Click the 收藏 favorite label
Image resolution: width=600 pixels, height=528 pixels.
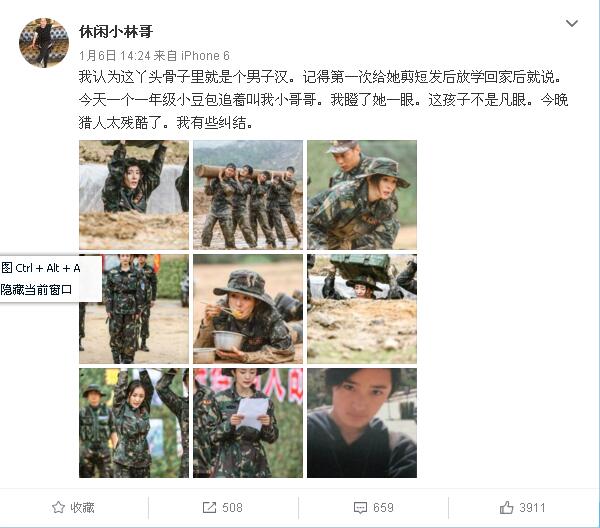click(x=82, y=508)
